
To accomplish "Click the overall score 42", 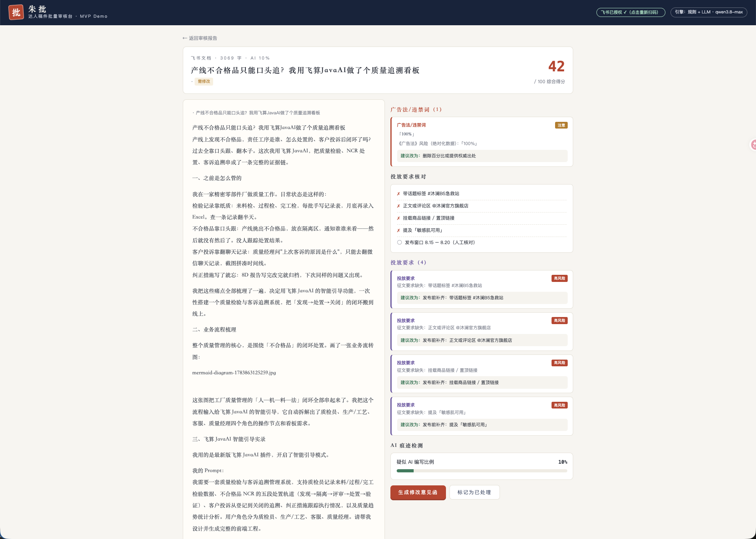I will click(x=556, y=66).
